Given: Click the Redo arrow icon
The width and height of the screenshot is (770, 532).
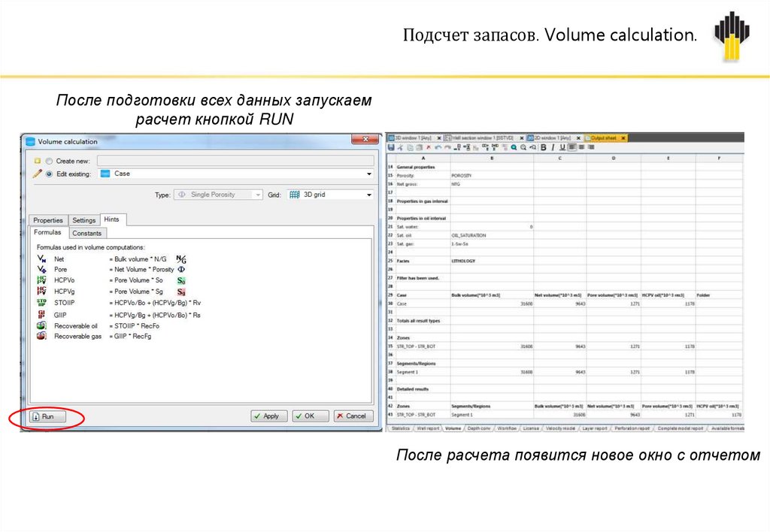Looking at the screenshot, I should click(x=448, y=147).
